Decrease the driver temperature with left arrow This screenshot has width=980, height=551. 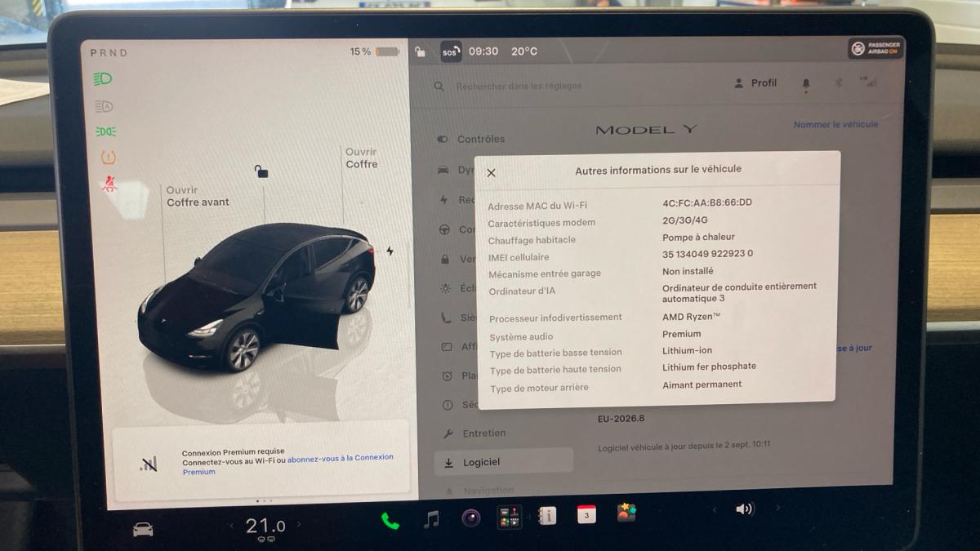point(230,527)
